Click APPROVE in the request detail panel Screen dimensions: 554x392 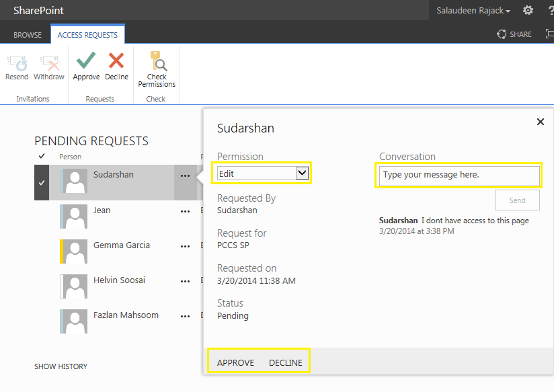click(x=235, y=362)
